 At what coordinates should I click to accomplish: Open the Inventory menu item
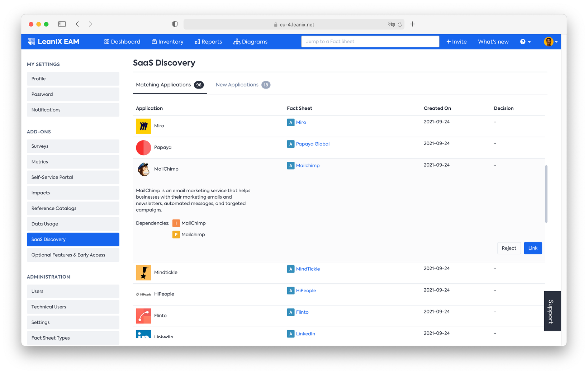tap(167, 42)
